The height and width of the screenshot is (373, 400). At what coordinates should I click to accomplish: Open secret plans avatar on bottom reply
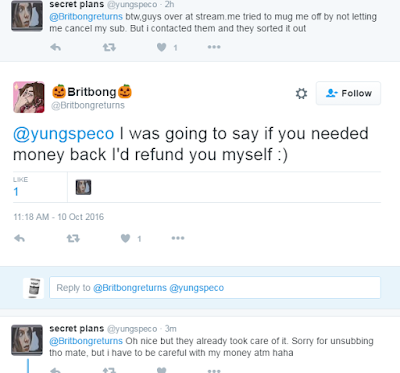[27, 340]
